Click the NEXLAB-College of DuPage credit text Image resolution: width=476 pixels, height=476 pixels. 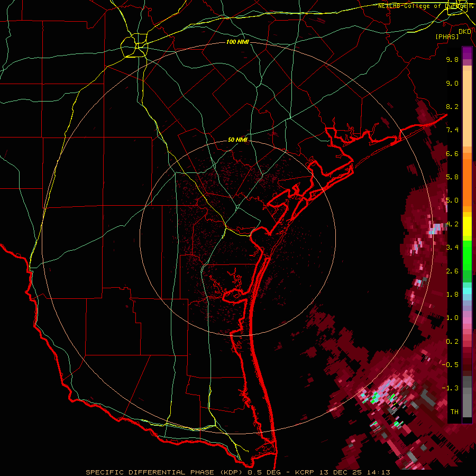425,6
